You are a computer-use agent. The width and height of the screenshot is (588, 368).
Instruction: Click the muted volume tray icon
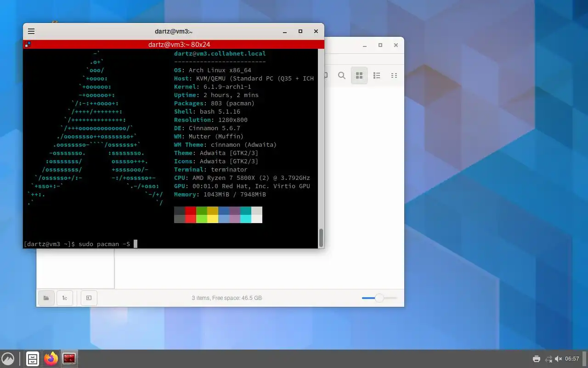(x=559, y=359)
